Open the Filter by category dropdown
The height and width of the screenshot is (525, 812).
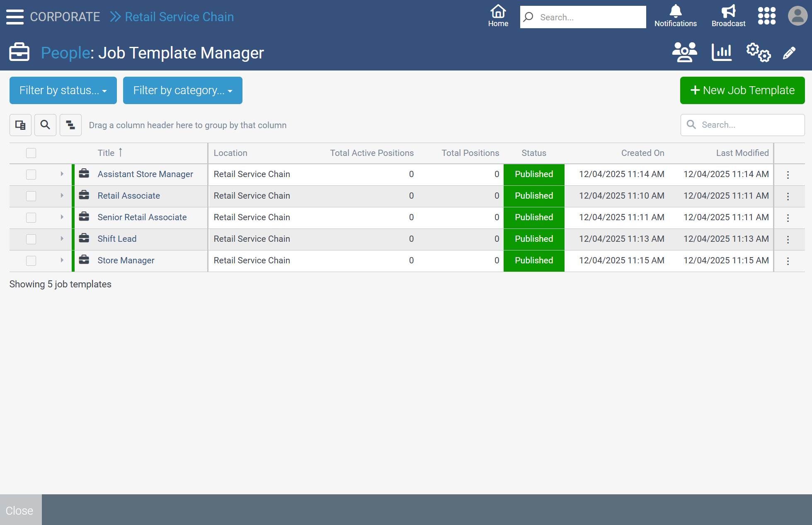click(182, 90)
